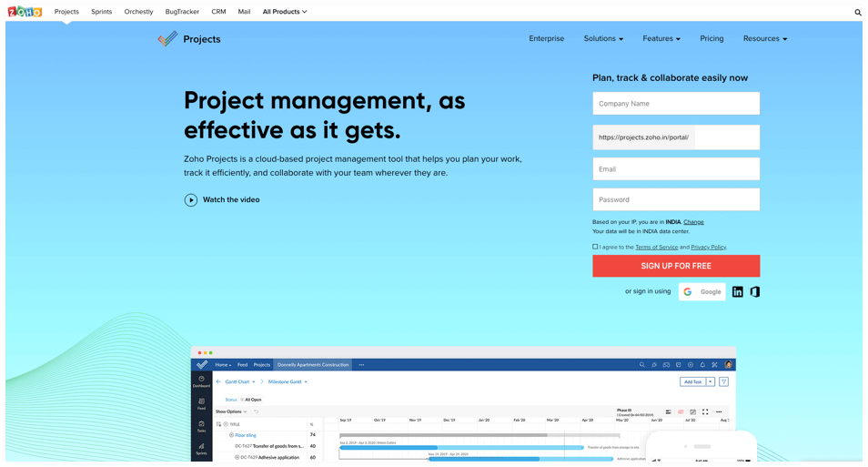The width and height of the screenshot is (868, 467).
Task: Focus the portal URL field
Action: 676,137
